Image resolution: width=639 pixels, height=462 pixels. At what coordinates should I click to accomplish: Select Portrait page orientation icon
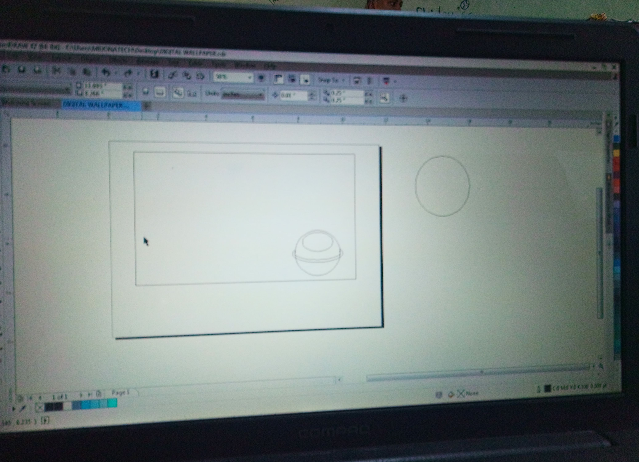(145, 92)
